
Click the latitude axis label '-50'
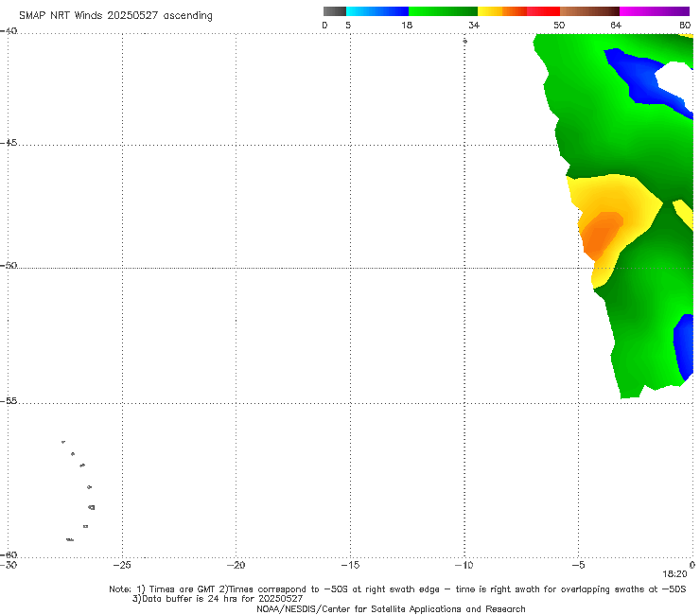coord(9,265)
